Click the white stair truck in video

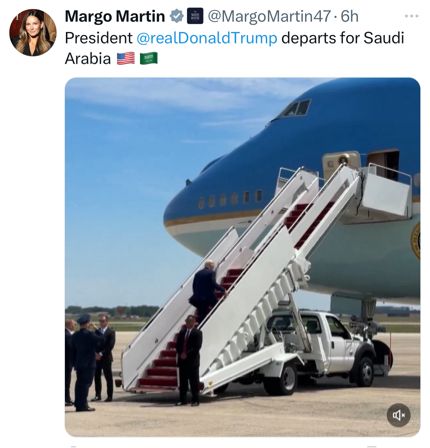(320, 350)
